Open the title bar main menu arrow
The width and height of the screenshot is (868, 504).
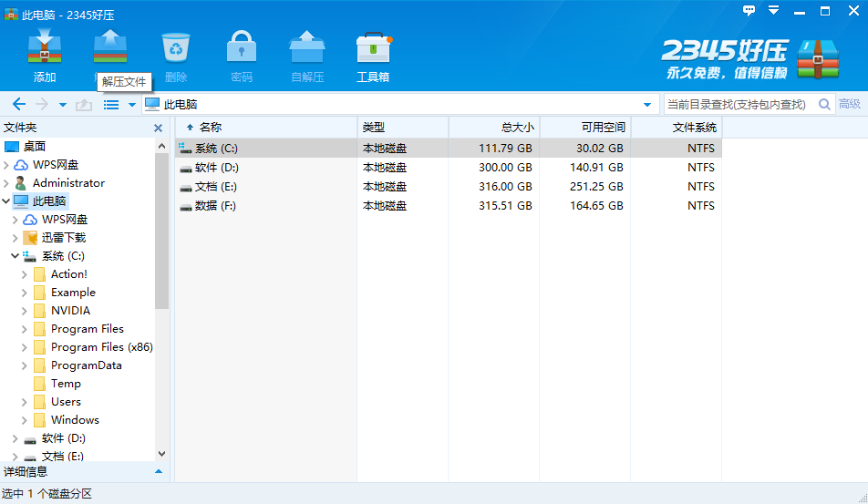(x=774, y=11)
